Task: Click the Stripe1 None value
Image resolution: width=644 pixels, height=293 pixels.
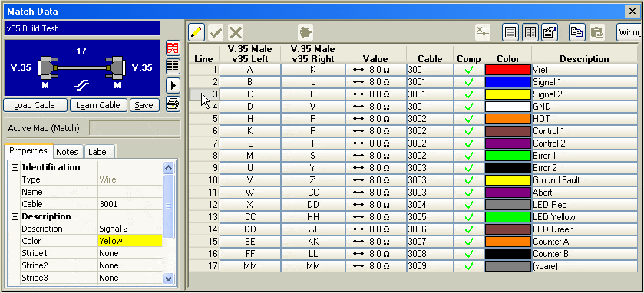Action: point(130,253)
